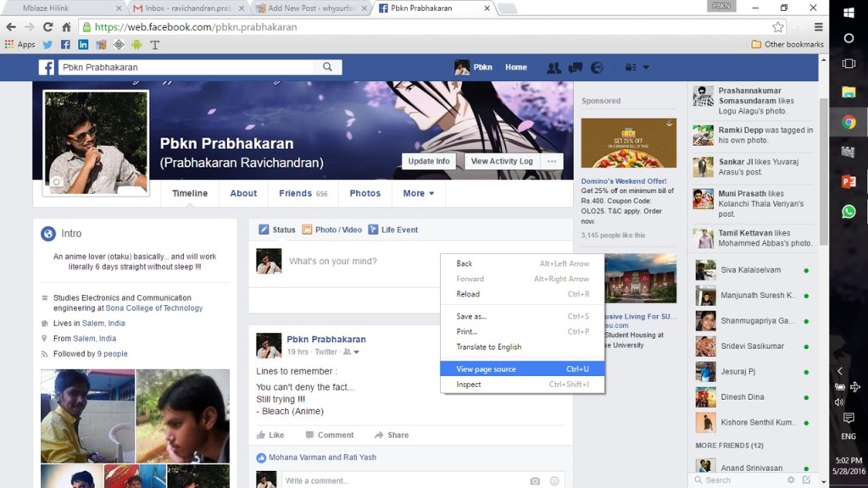The image size is (868, 488).
Task: Click the camera icon in the comment box
Action: pos(535,480)
